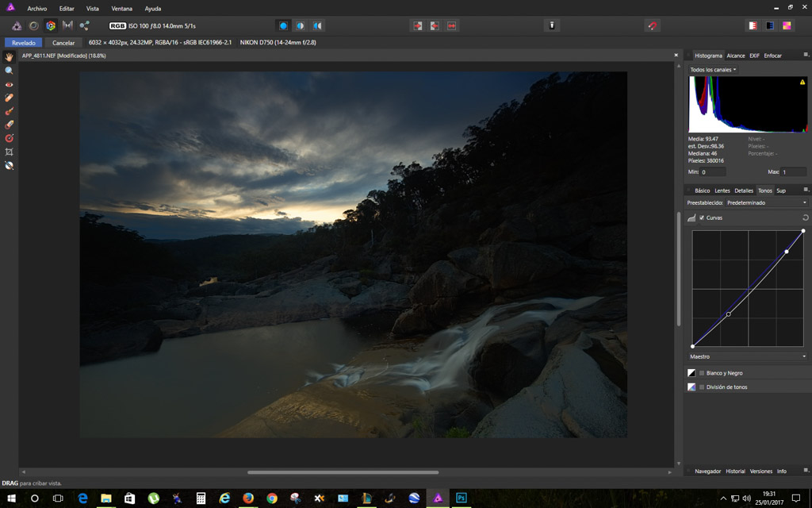812x508 pixels.
Task: Select the Crop tool
Action: 10,152
